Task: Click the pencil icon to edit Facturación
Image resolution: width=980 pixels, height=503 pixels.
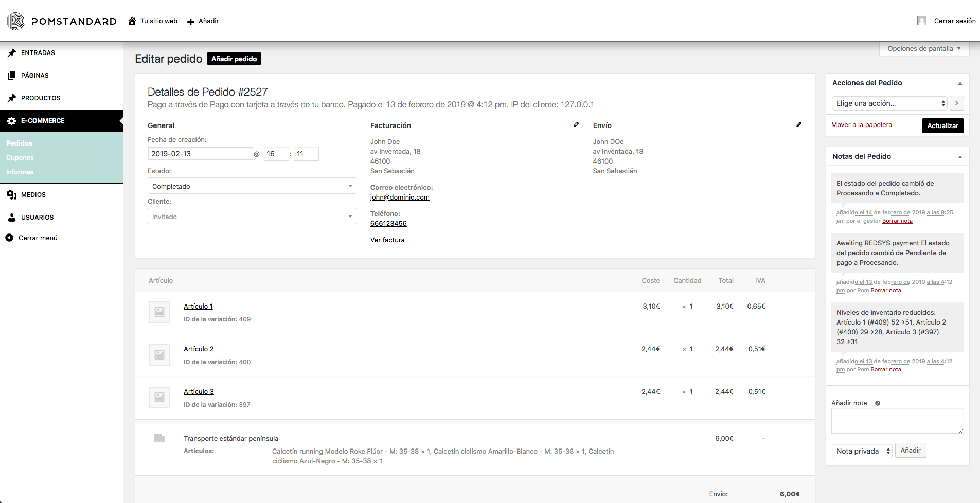Action: pyautogui.click(x=576, y=124)
